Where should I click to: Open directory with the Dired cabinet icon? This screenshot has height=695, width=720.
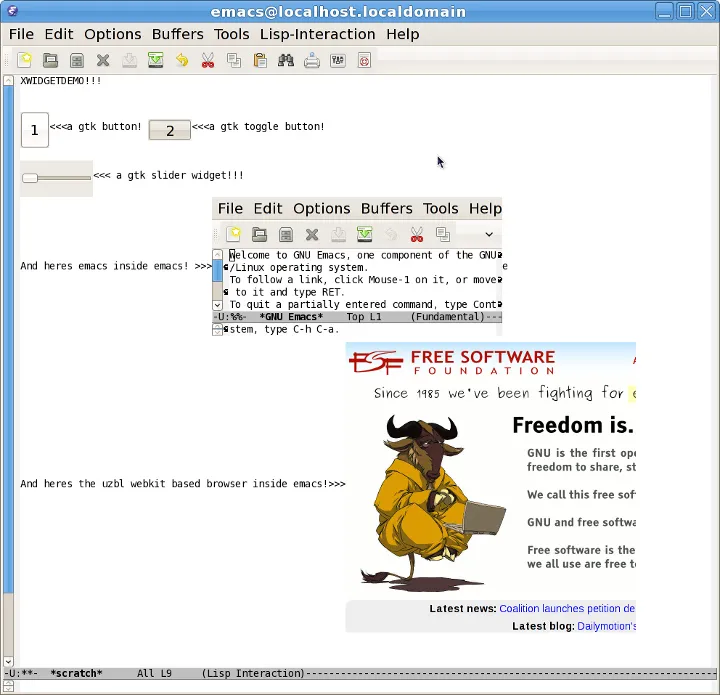point(77,60)
